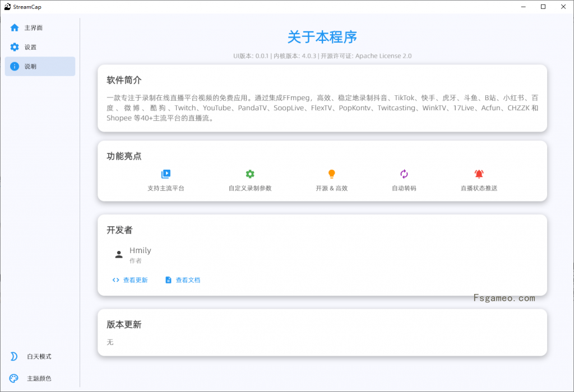The image size is (574, 392).
Task: Open the 主题颜色 theme color picker
Action: pos(39,379)
